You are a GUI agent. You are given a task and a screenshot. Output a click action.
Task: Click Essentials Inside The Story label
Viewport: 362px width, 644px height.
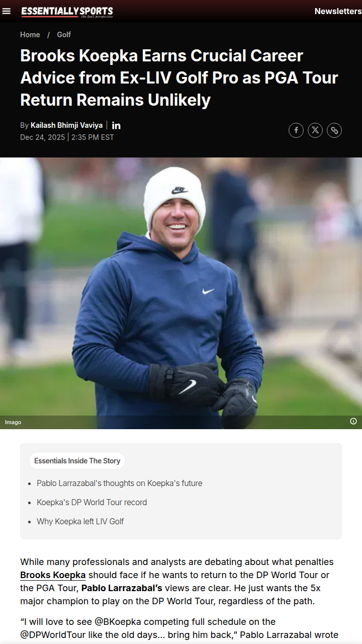(77, 460)
